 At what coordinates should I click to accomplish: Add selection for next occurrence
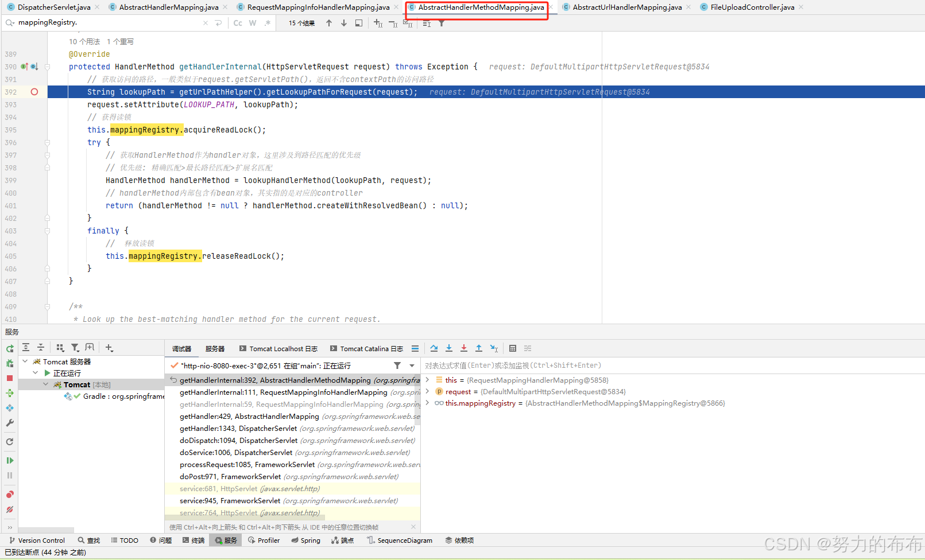[378, 23]
